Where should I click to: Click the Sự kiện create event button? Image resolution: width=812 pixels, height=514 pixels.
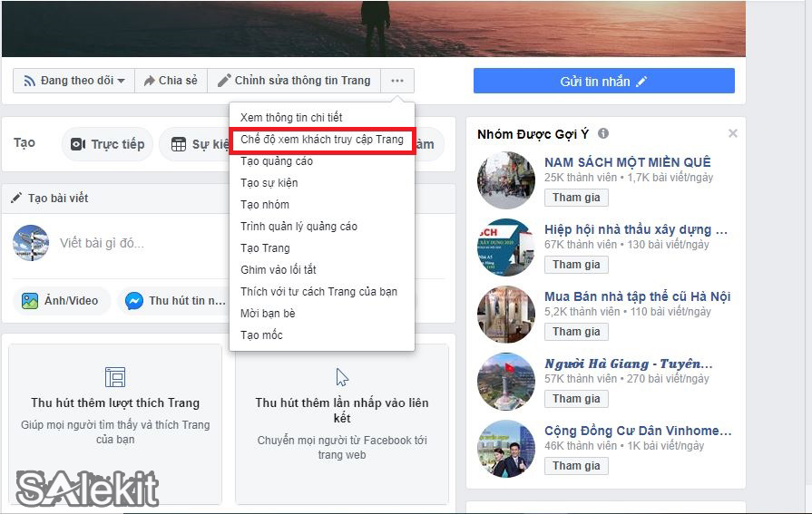[195, 144]
